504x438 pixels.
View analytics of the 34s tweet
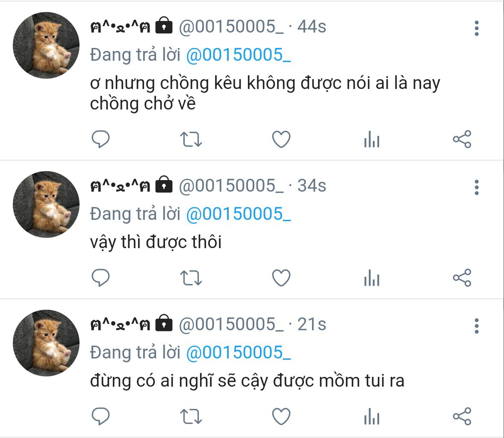point(372,278)
